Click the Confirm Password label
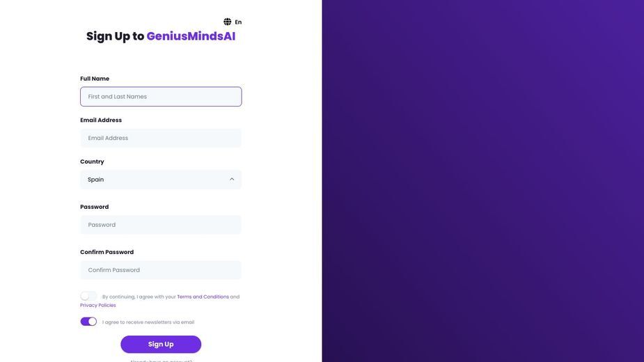The image size is (644, 362). click(x=107, y=252)
